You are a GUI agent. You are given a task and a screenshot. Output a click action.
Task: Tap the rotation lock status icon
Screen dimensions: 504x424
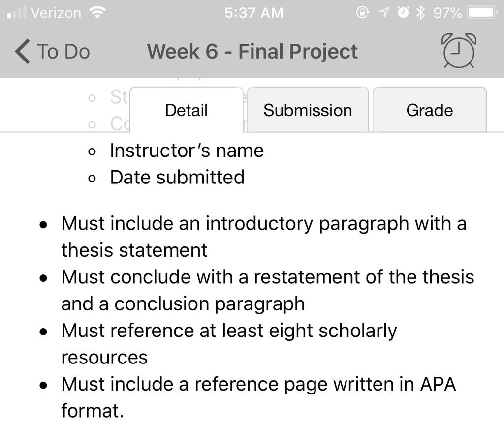[363, 12]
